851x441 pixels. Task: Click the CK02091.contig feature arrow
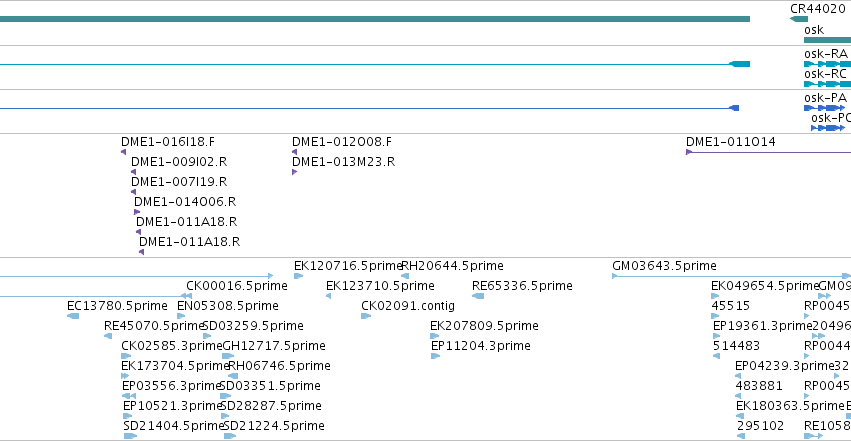[x=366, y=316]
